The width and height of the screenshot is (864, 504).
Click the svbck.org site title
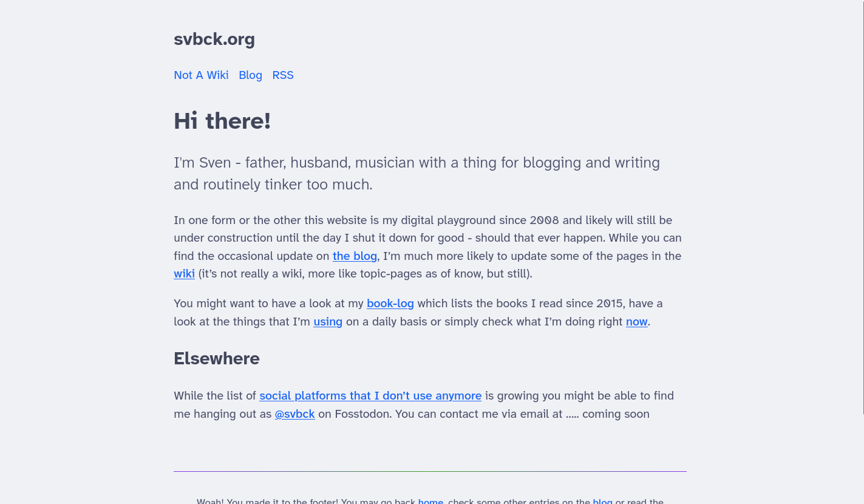click(x=214, y=39)
